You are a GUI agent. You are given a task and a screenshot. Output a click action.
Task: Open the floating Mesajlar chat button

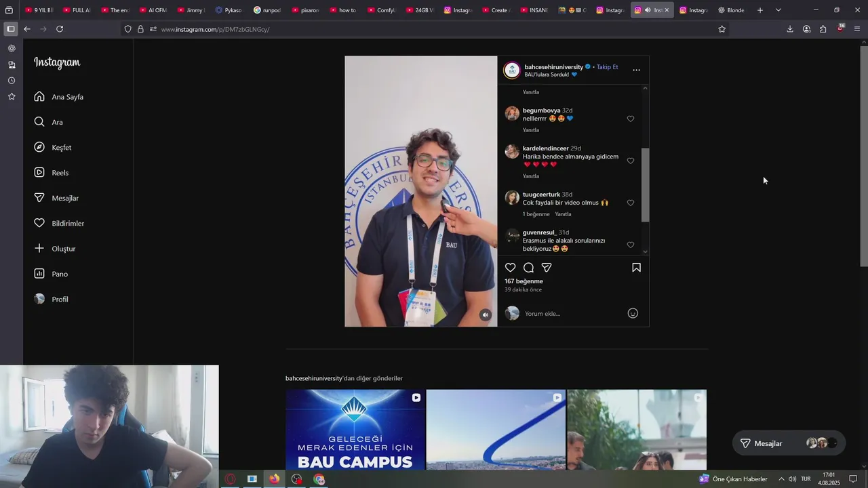pyautogui.click(x=789, y=443)
